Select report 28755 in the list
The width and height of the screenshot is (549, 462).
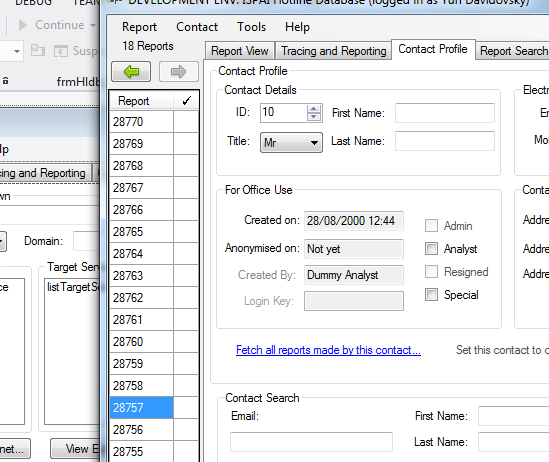(x=141, y=452)
